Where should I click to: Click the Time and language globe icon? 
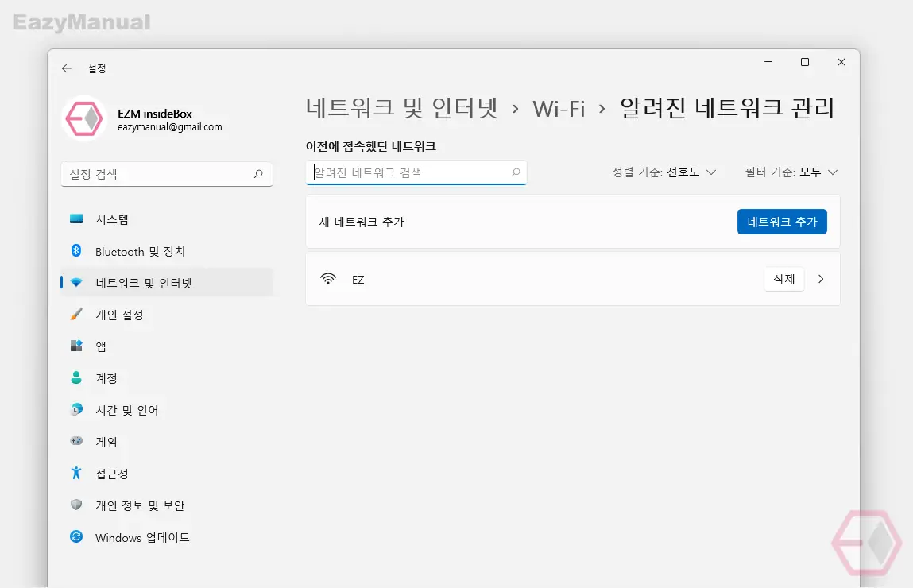76,409
